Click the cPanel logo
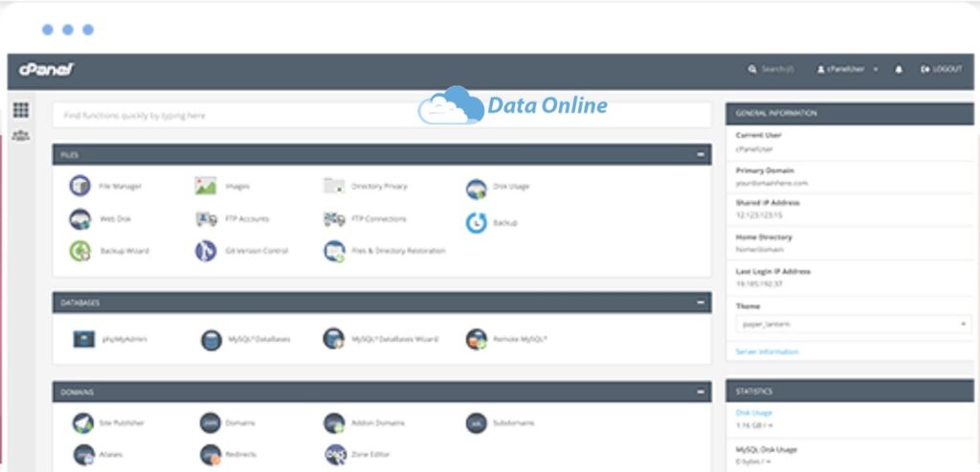Screen dimensions: 980x472 (x=47, y=69)
